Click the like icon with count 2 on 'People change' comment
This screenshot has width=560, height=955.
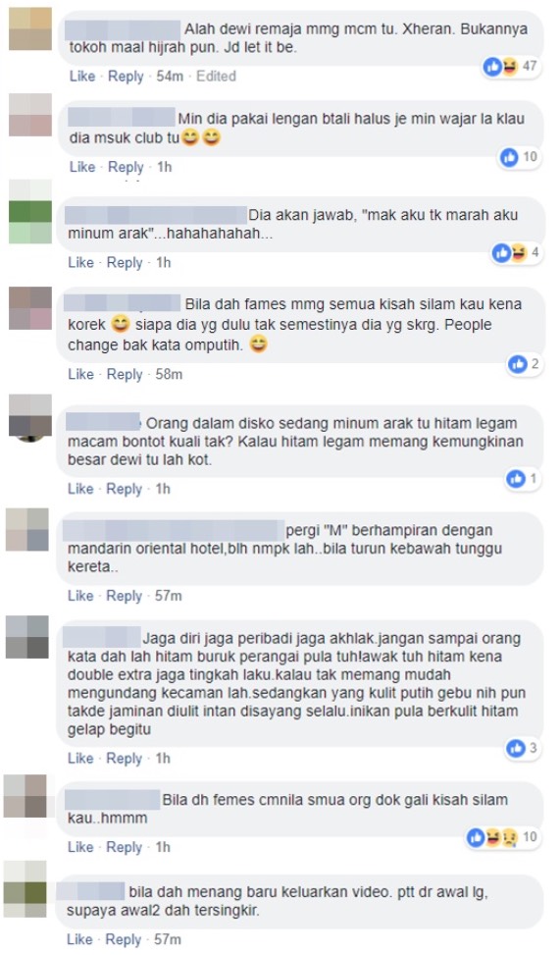point(524,364)
